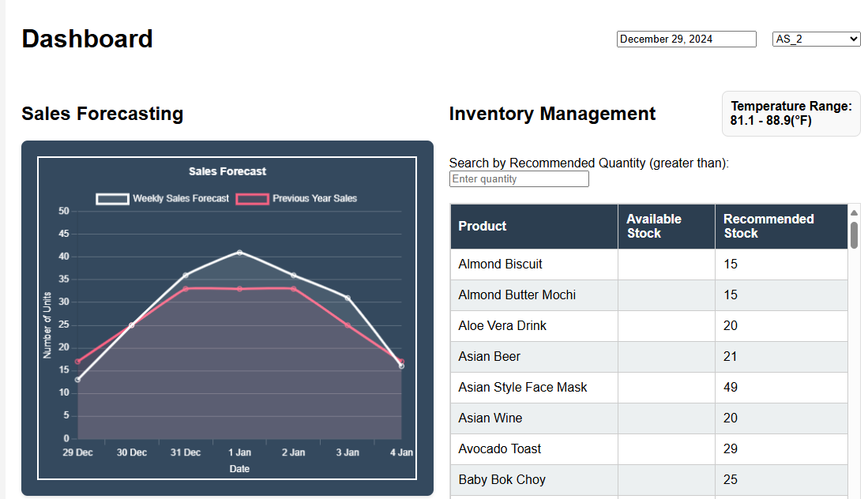Screen dimensions: 868x499
Task: Click the recommended quantity search box
Action: click(519, 179)
